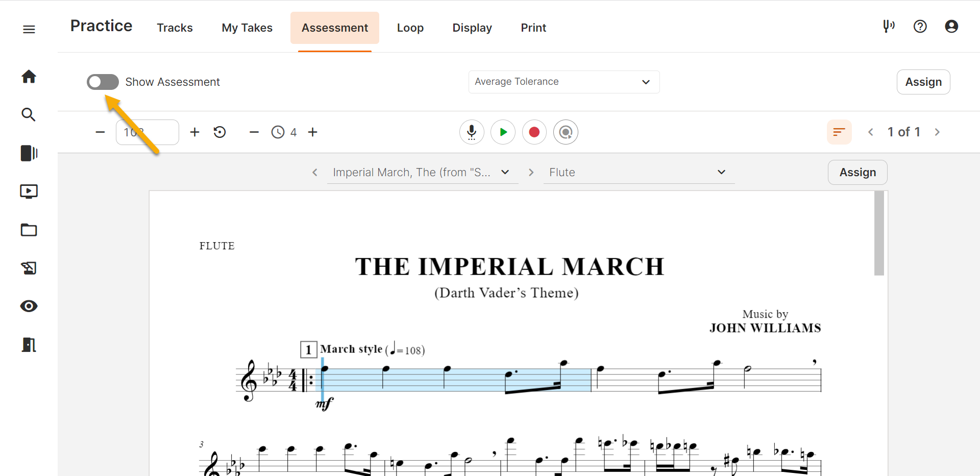Open the Imperial March piece dropdown

(423, 173)
